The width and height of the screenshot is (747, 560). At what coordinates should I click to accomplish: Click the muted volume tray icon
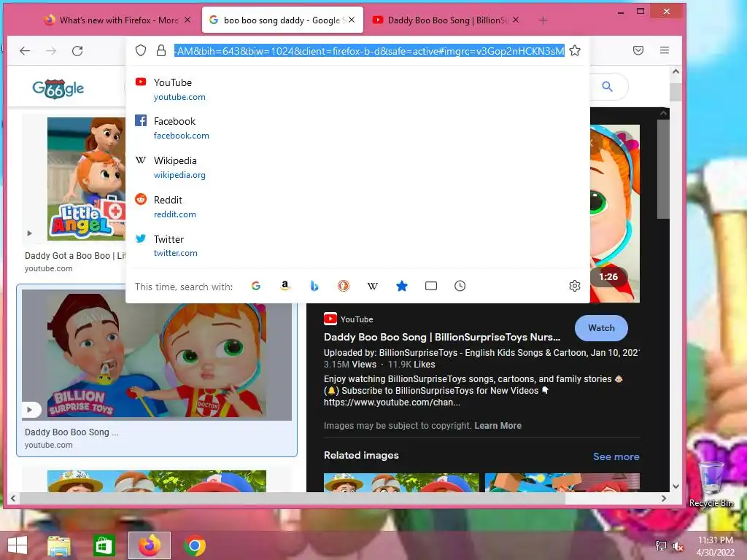click(678, 546)
